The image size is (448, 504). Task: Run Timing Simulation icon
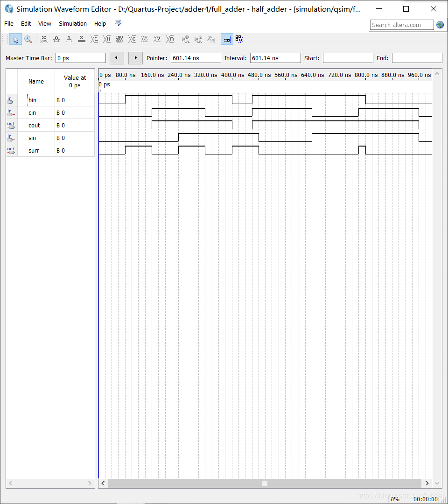(x=198, y=39)
